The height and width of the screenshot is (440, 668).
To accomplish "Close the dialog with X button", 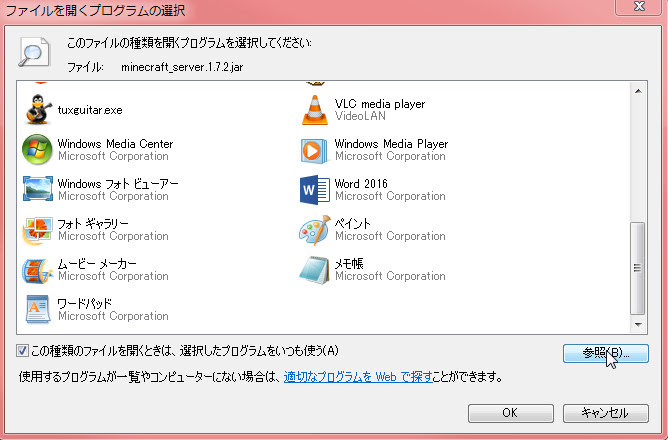I will 639,7.
